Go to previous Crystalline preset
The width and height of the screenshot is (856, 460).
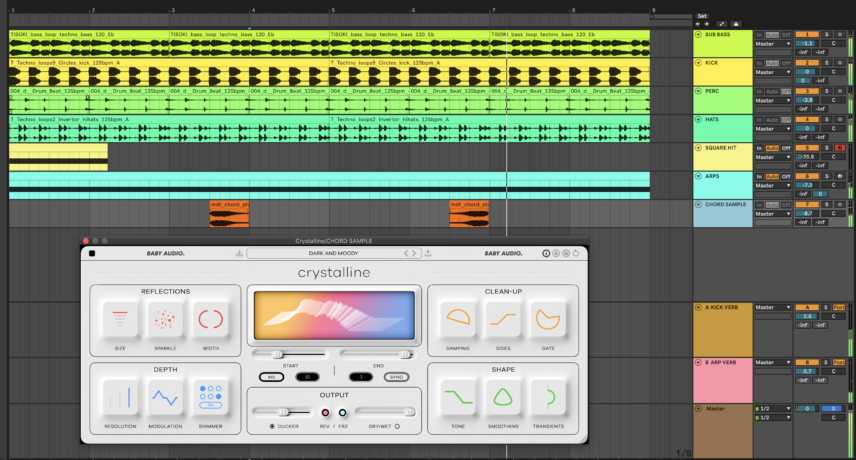[406, 253]
